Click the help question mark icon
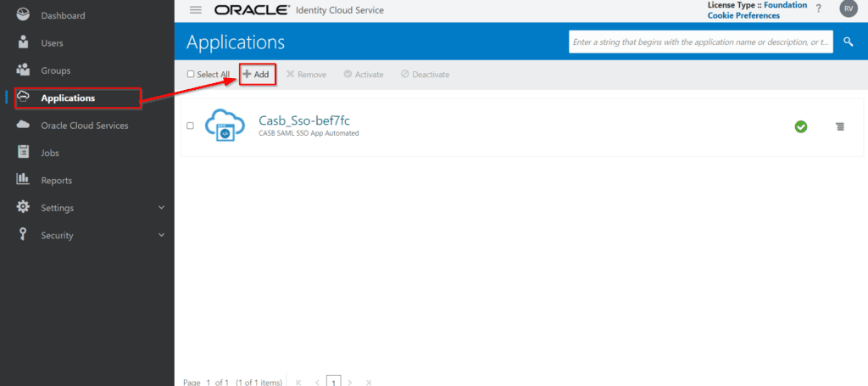Screen dimensions: 868x386 pos(818,8)
